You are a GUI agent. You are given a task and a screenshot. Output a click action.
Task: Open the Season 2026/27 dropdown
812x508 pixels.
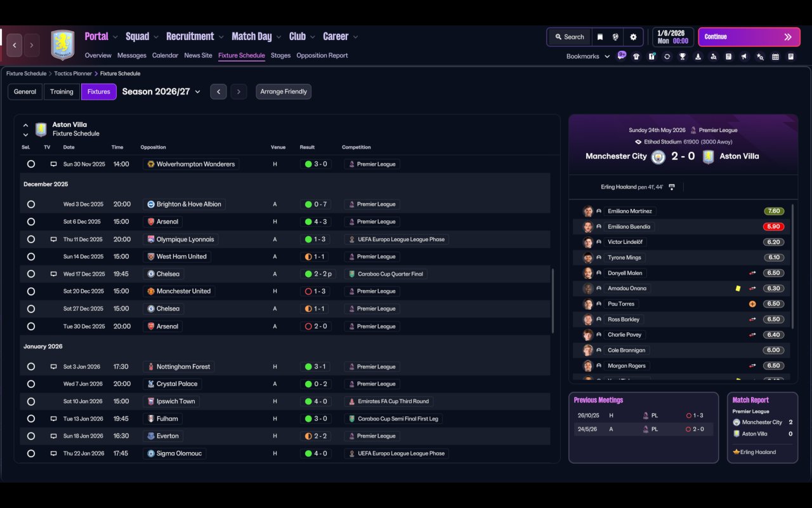(x=161, y=91)
